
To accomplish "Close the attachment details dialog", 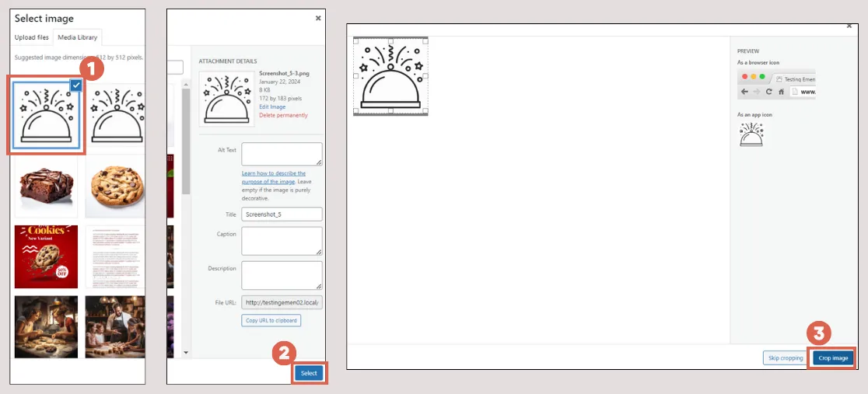I will pyautogui.click(x=317, y=17).
